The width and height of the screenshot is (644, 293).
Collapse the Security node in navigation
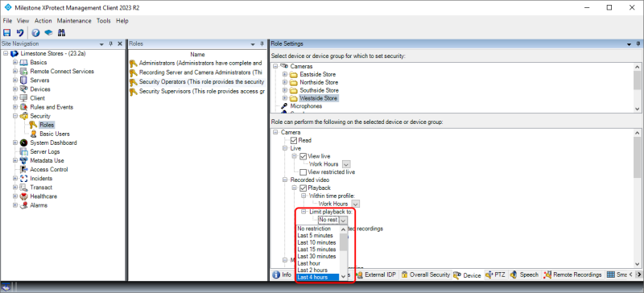coord(15,116)
